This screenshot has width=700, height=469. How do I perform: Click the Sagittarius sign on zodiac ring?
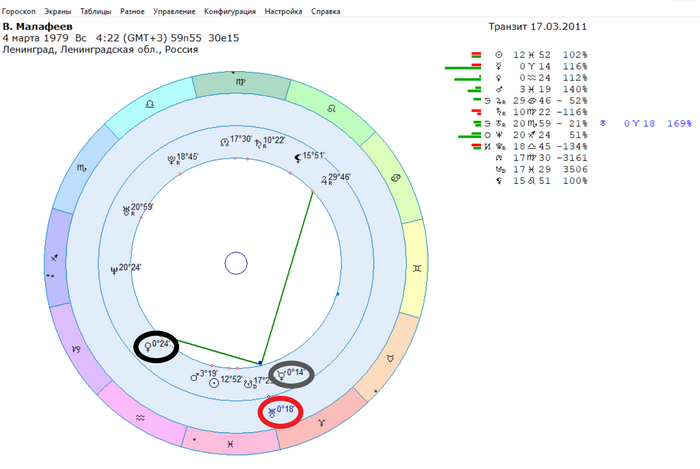click(x=54, y=258)
